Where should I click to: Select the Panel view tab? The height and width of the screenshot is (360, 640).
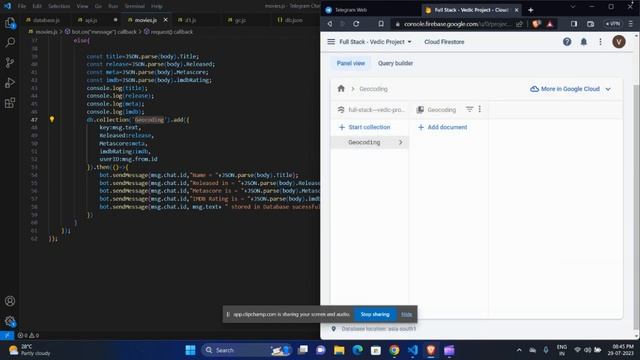point(351,63)
